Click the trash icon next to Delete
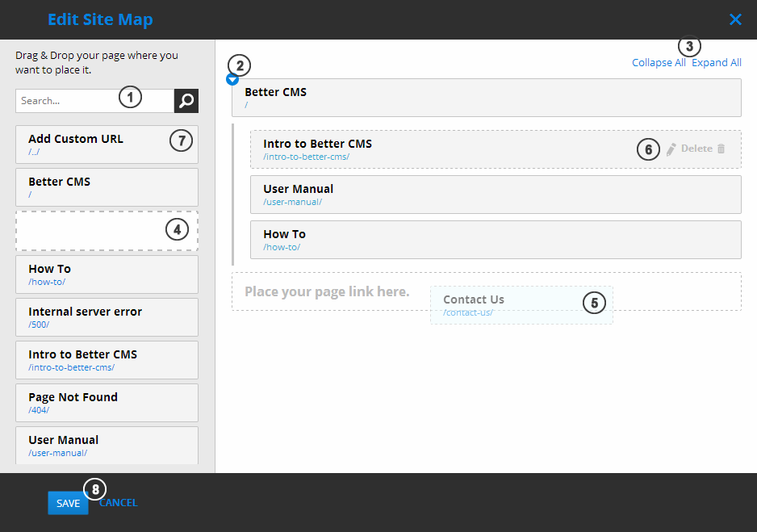 pos(721,149)
